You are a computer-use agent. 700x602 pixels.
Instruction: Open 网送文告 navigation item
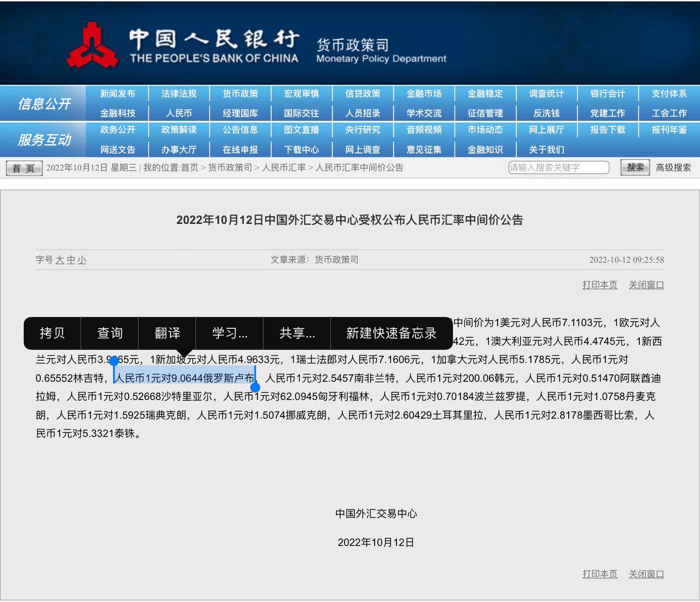118,149
